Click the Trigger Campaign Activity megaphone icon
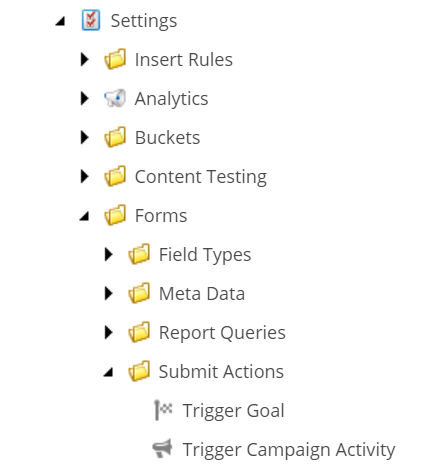This screenshot has width=441, height=468. coord(163,448)
